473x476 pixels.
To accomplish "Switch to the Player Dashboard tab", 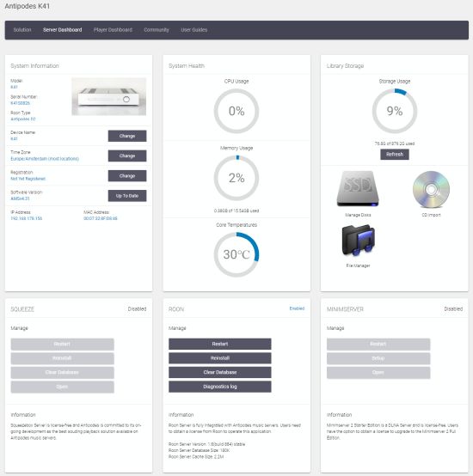I will point(113,30).
